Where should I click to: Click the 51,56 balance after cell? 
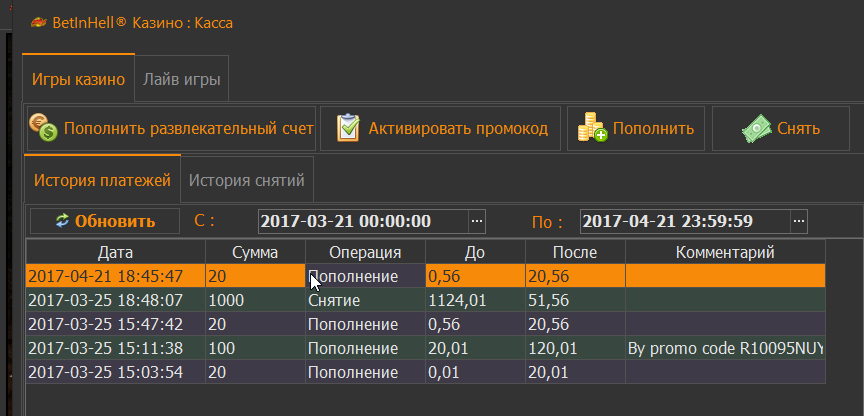pyautogui.click(x=575, y=300)
